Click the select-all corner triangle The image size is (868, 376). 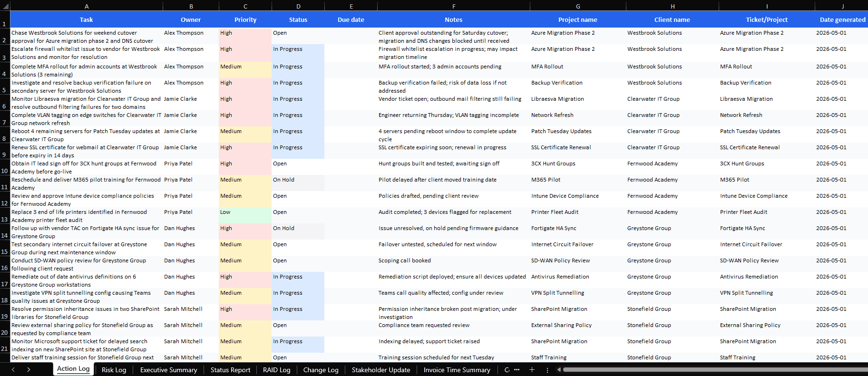pyautogui.click(x=5, y=6)
